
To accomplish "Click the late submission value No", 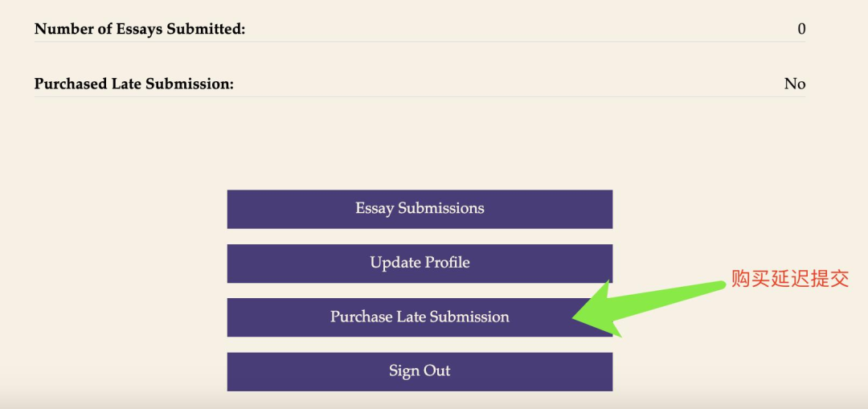I will click(x=794, y=84).
